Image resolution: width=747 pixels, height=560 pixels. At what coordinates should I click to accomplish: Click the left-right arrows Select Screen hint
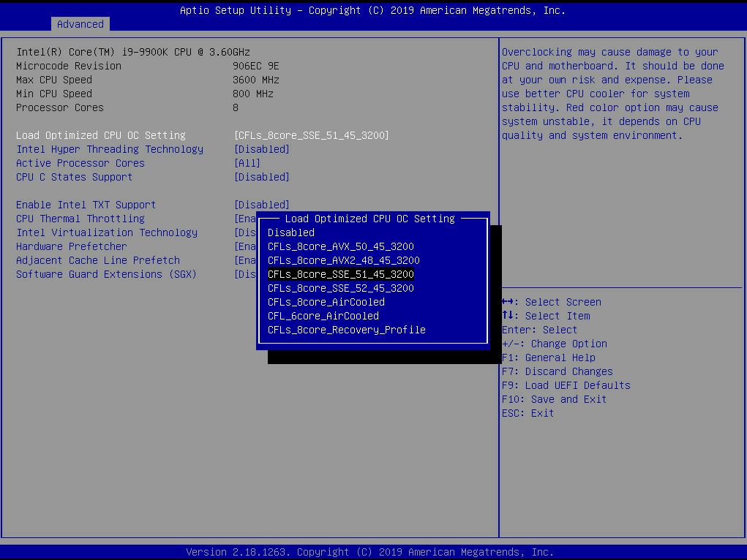tap(552, 302)
